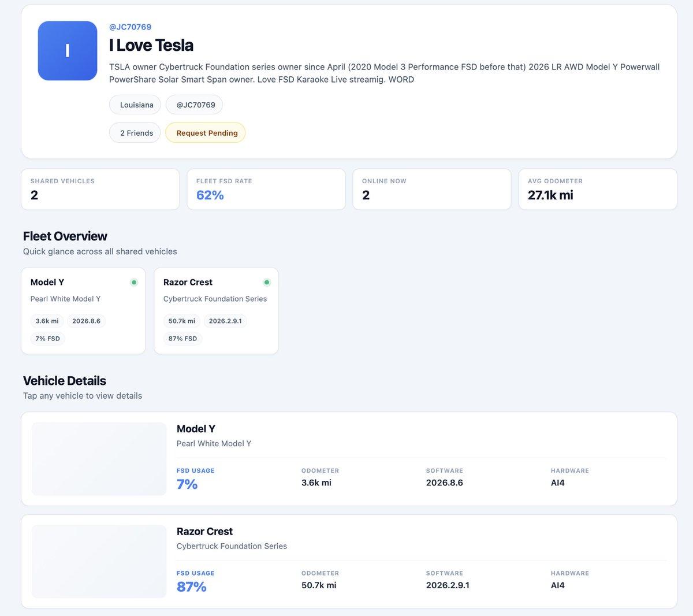The width and height of the screenshot is (693, 616).
Task: Open the 2 Friends list
Action: coord(135,133)
